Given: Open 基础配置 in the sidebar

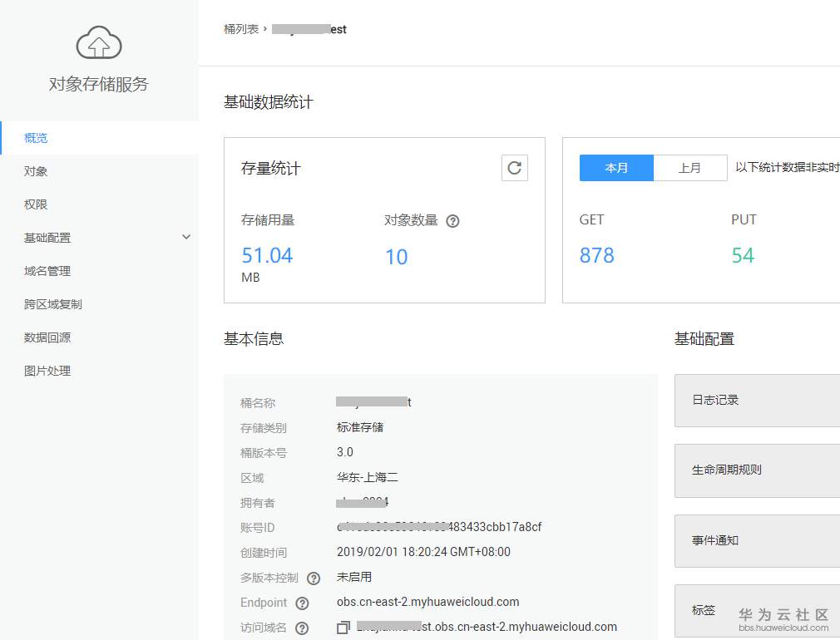Looking at the screenshot, I should [100, 238].
